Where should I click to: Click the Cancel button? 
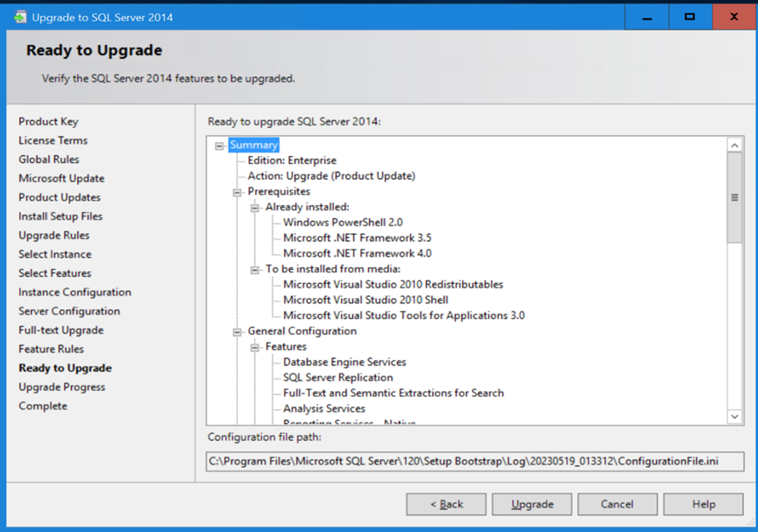pyautogui.click(x=617, y=505)
